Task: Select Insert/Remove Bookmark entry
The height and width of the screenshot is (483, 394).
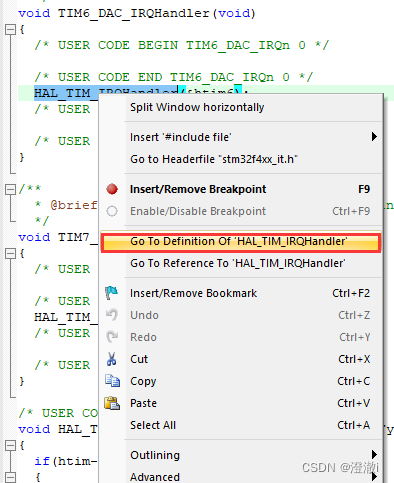Action: coord(241,293)
